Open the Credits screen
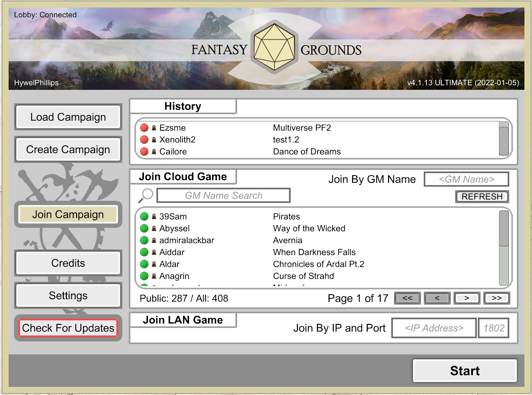 click(x=68, y=263)
